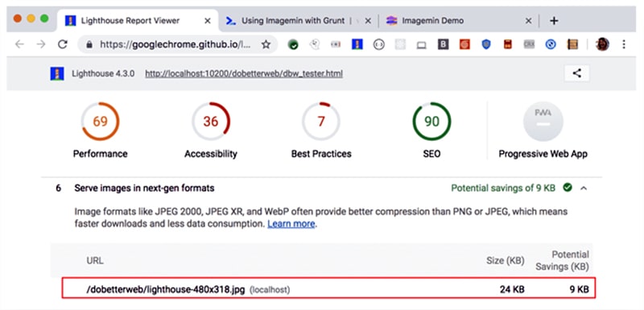Switch to Using Imagemin with Grunt tab
Viewport: 644px width, 310px height.
click(x=299, y=20)
